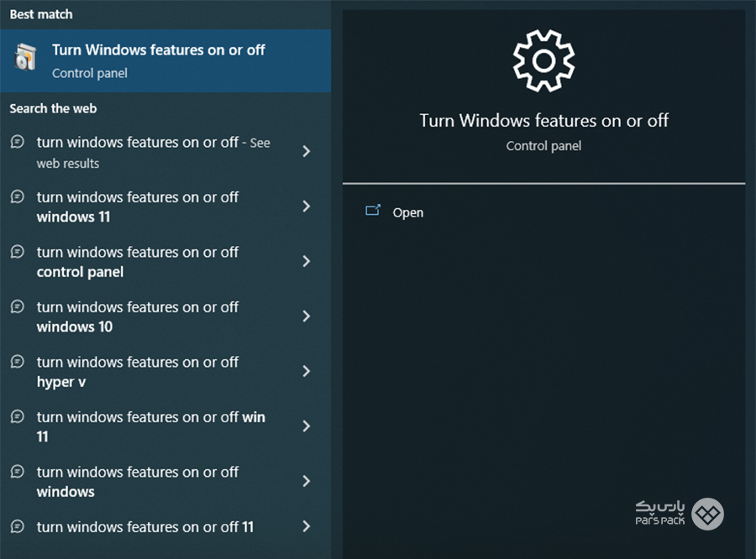This screenshot has width=756, height=559.
Task: Open the Best match 'Turn Windows features on or off'
Action: [165, 60]
